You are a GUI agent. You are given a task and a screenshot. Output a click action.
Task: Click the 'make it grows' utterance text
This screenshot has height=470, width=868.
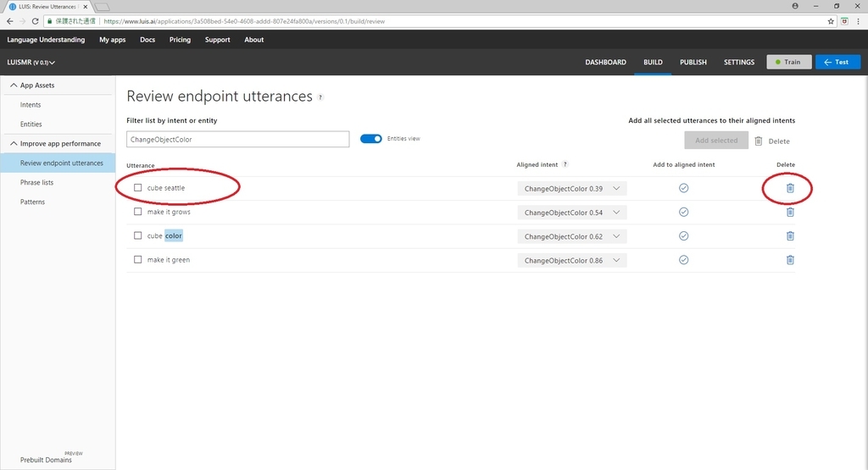(169, 212)
